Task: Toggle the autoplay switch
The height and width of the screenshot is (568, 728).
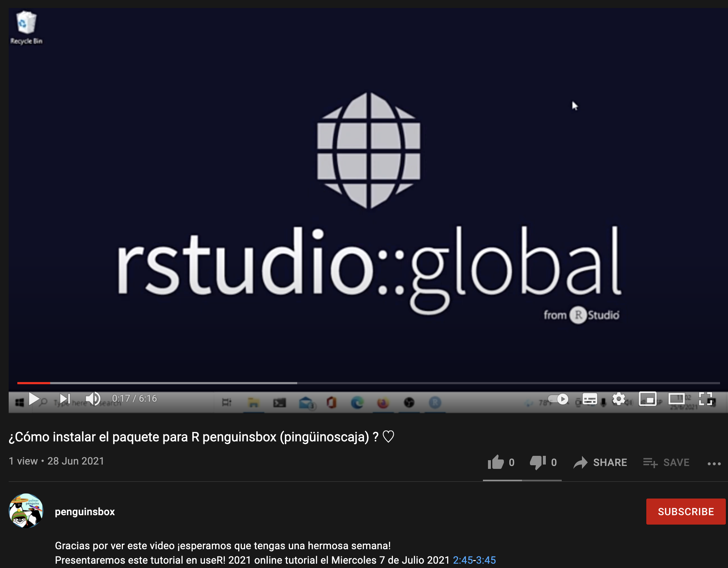Action: click(558, 399)
